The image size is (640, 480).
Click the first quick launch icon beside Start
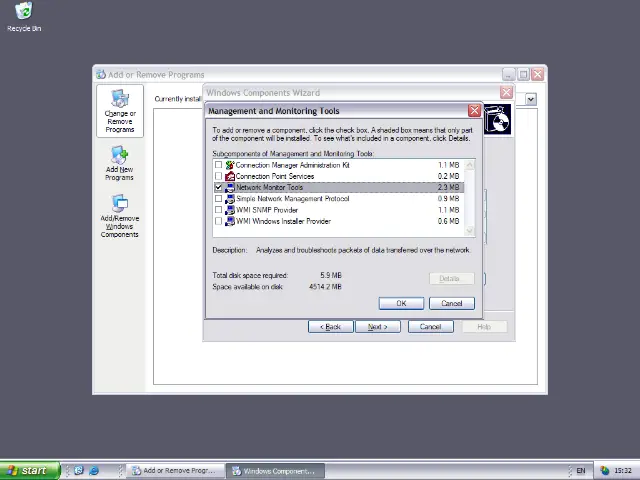pos(79,470)
